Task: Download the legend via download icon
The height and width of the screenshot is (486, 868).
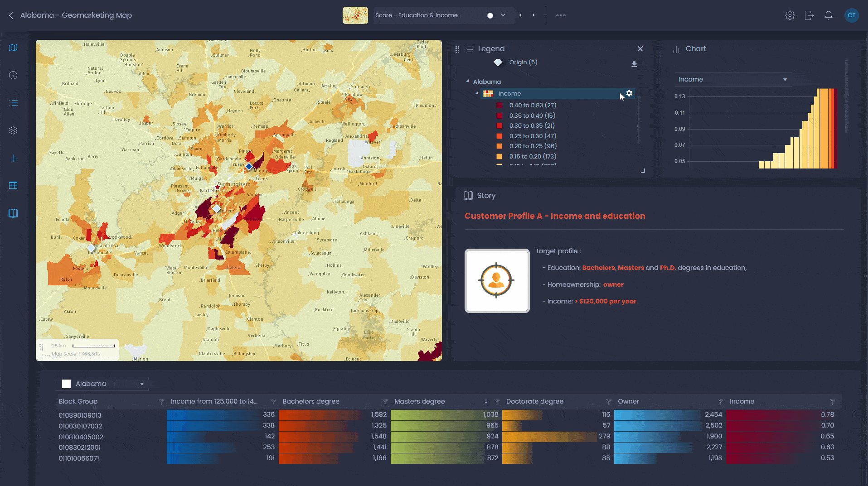Action: pyautogui.click(x=634, y=64)
